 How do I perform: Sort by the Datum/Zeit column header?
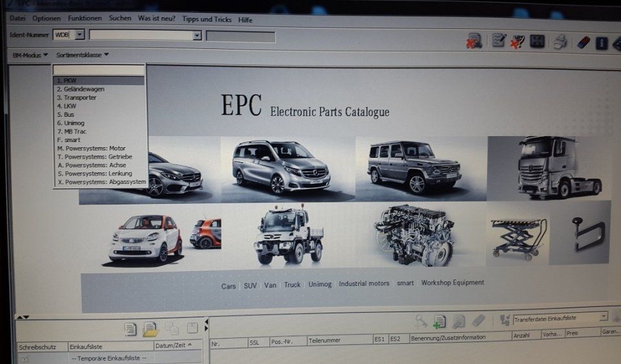(173, 346)
